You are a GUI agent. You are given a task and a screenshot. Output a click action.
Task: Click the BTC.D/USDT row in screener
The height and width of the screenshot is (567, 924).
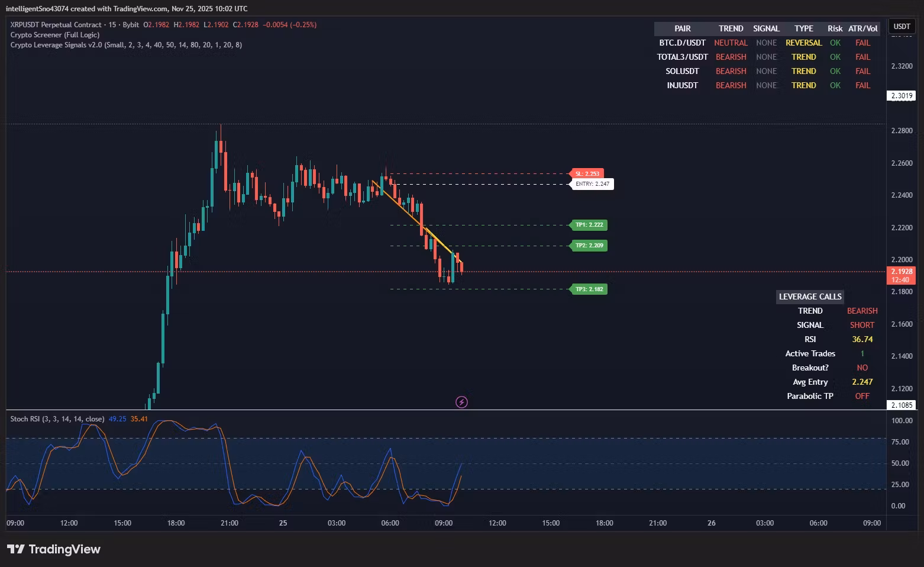point(767,43)
